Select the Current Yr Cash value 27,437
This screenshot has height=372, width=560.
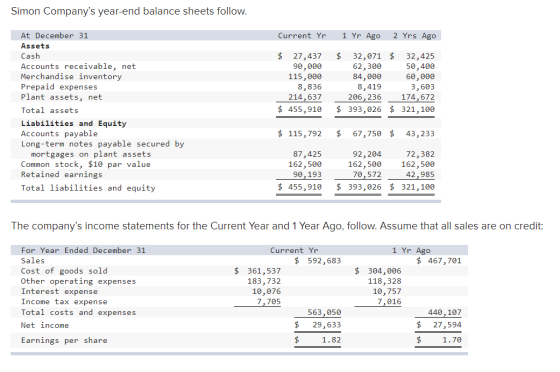point(307,56)
